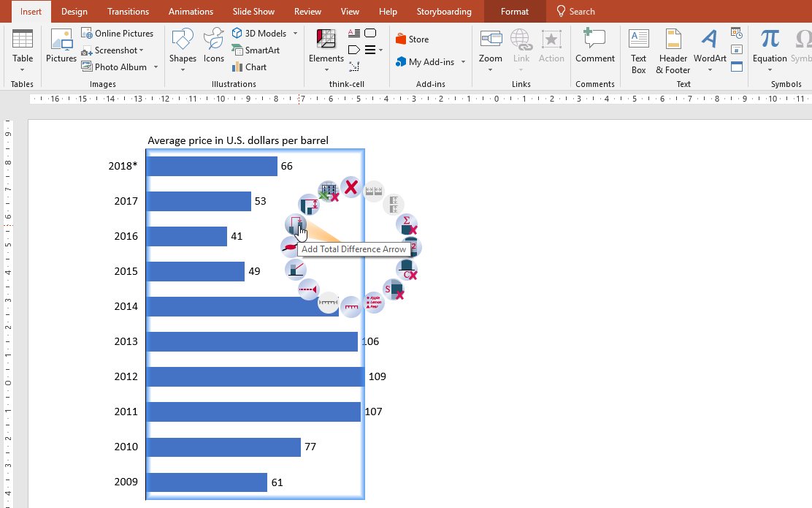The height and width of the screenshot is (508, 812).
Task: Expand the Equation dropdown
Action: click(770, 70)
